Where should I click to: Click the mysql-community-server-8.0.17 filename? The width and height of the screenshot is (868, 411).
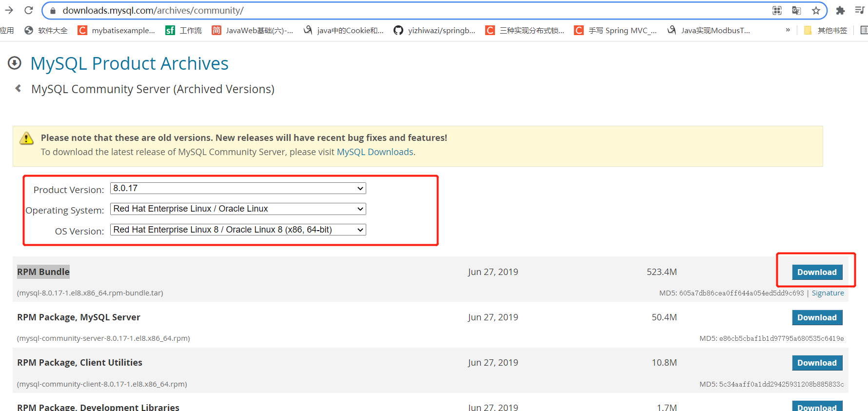(103, 338)
